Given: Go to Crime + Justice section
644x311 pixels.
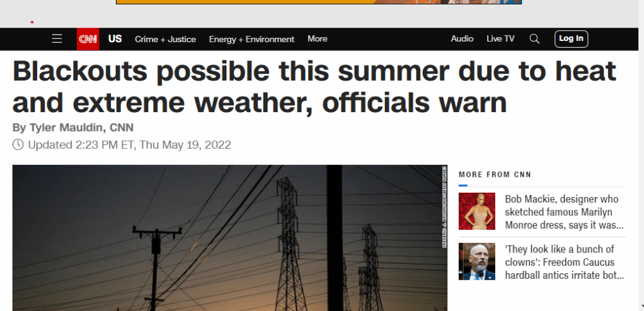Looking at the screenshot, I should click(165, 40).
